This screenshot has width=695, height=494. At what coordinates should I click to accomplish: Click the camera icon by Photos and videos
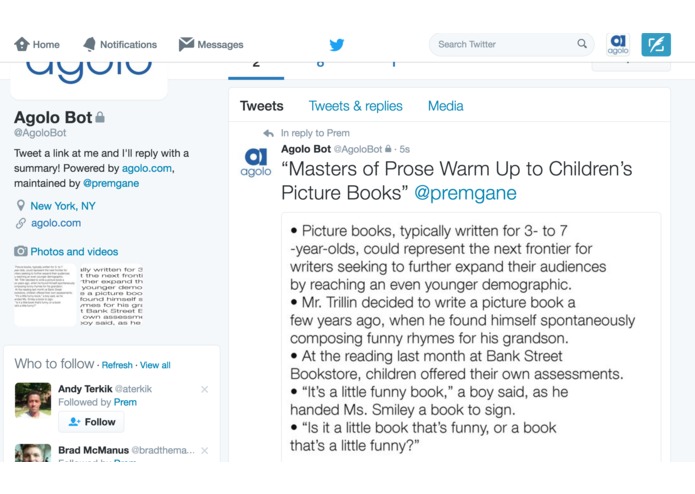[21, 251]
